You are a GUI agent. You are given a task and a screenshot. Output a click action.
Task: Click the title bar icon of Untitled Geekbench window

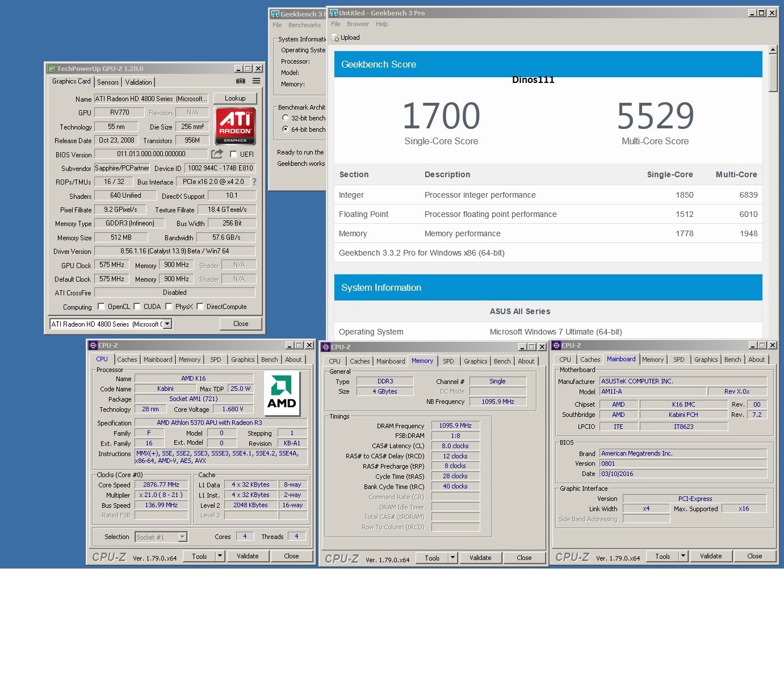(x=334, y=12)
